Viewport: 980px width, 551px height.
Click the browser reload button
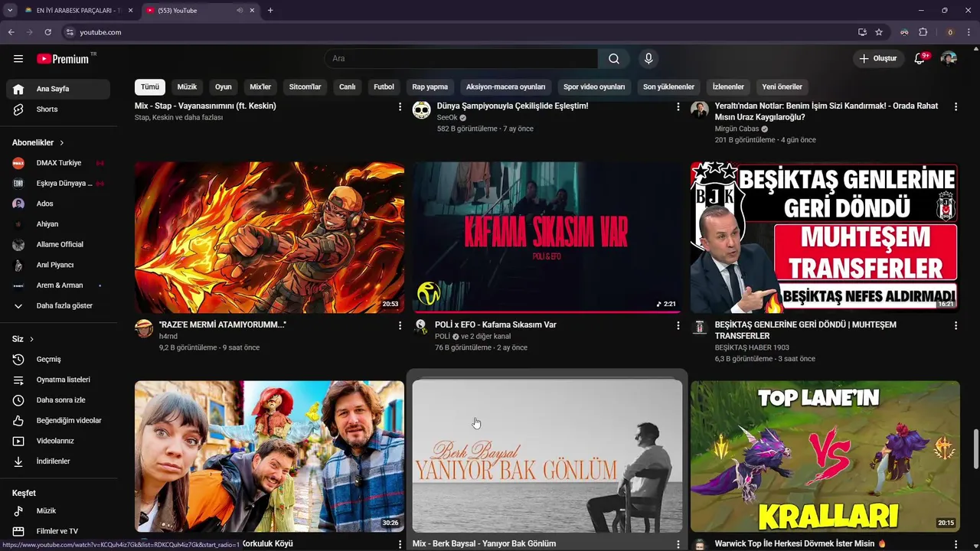47,32
